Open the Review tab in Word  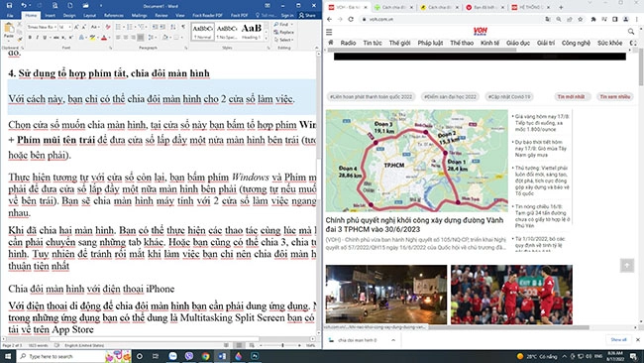(161, 15)
